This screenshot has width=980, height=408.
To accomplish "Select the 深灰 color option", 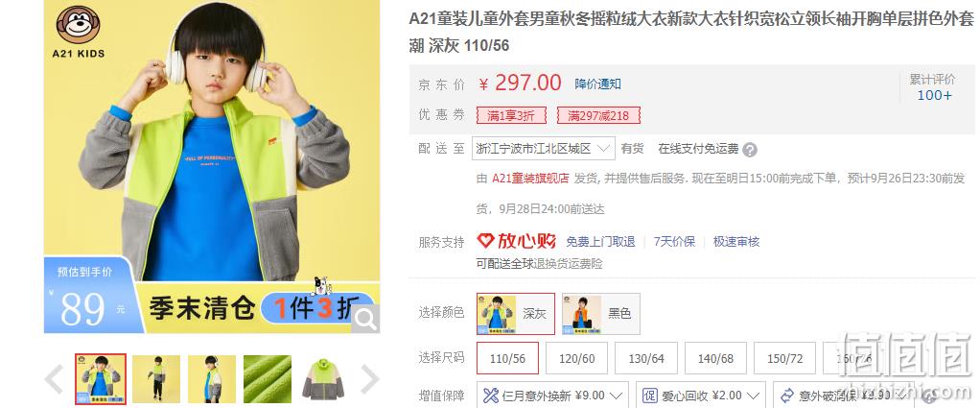I will tap(516, 314).
